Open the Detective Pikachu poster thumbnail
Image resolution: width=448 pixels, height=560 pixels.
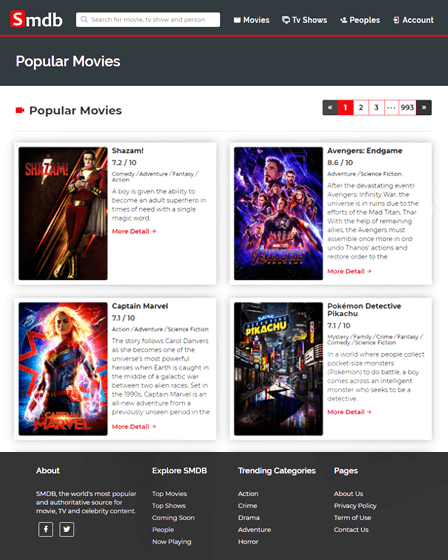click(x=278, y=369)
